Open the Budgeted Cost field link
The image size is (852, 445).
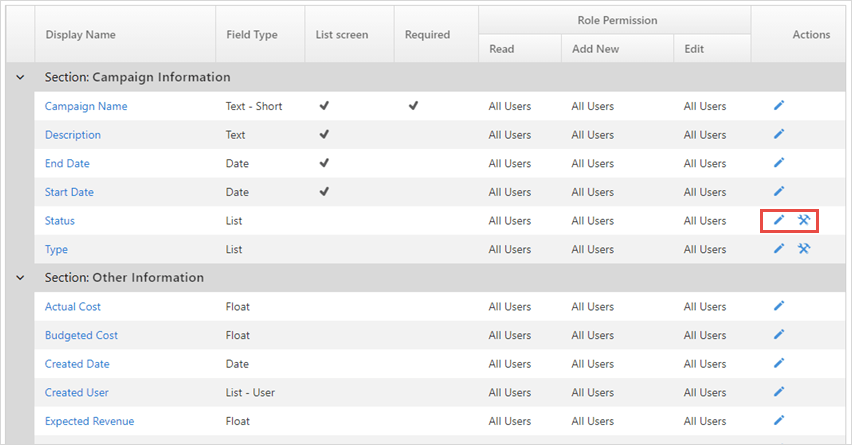click(82, 335)
